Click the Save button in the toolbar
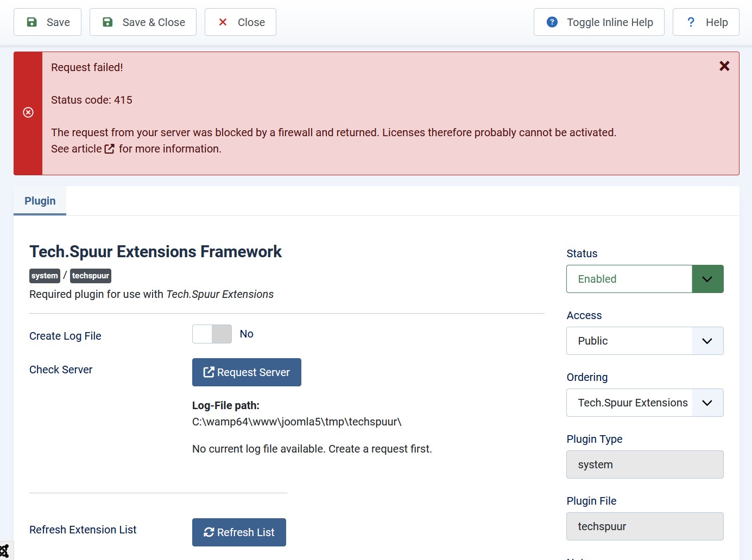The image size is (752, 560). click(x=47, y=22)
